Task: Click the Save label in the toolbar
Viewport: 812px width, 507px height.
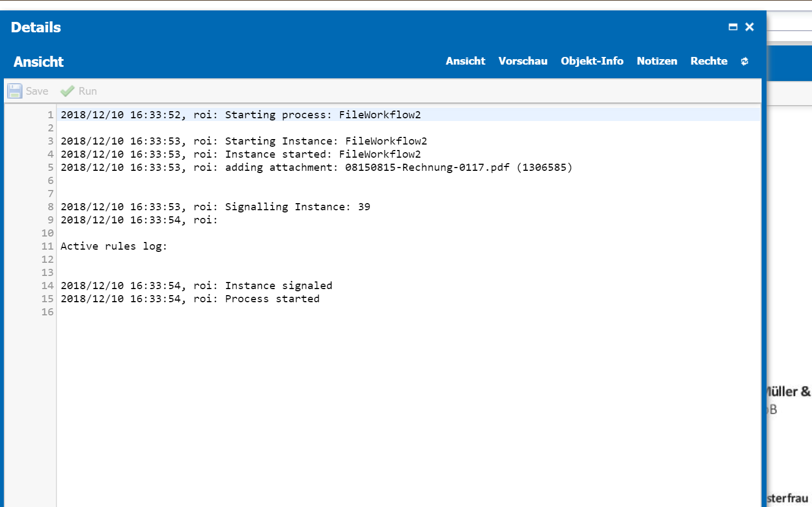Action: click(37, 91)
